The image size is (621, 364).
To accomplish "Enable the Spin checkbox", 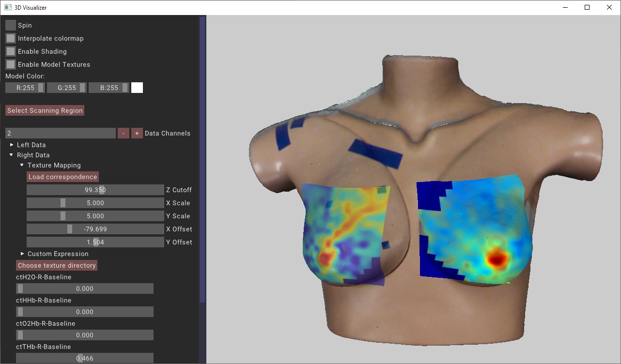I will click(11, 25).
